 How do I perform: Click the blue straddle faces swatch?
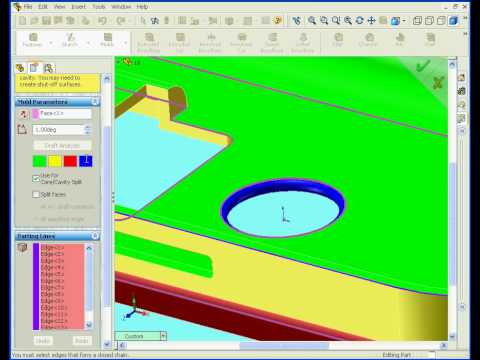point(86,161)
